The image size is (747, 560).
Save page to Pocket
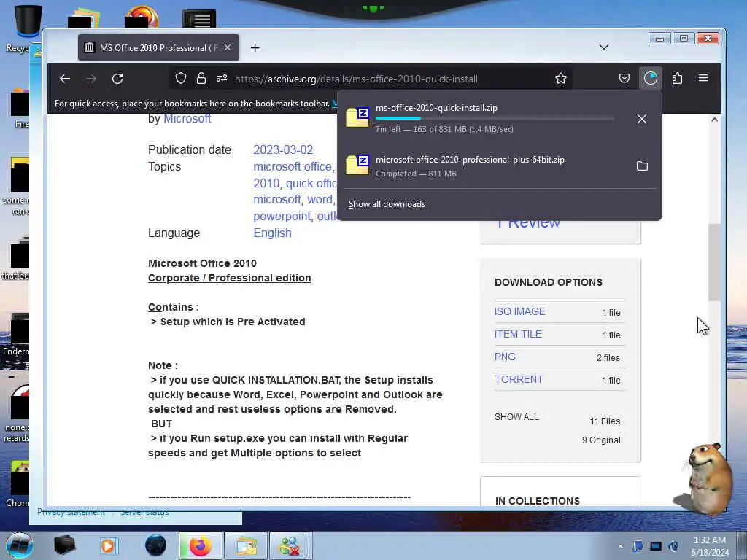click(624, 79)
